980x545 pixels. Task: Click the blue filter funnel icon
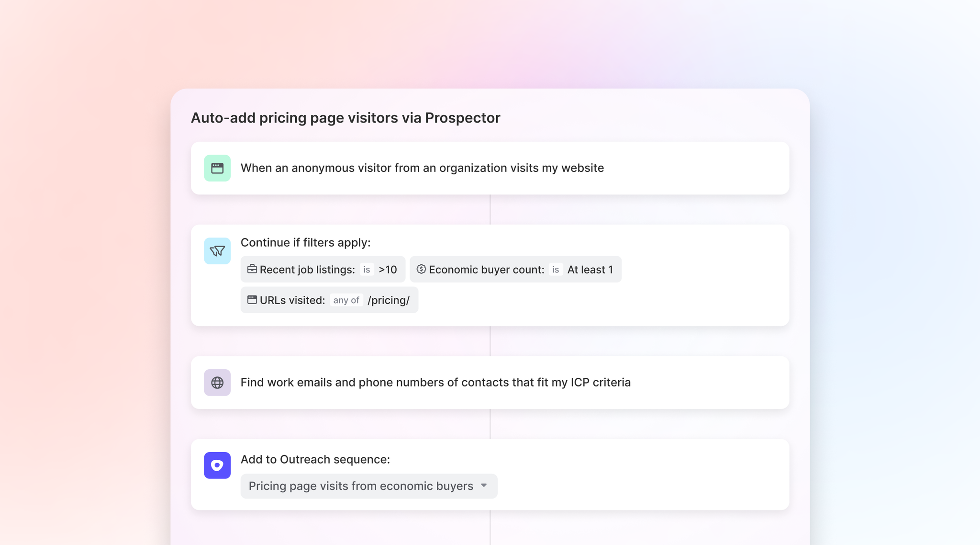click(x=217, y=251)
